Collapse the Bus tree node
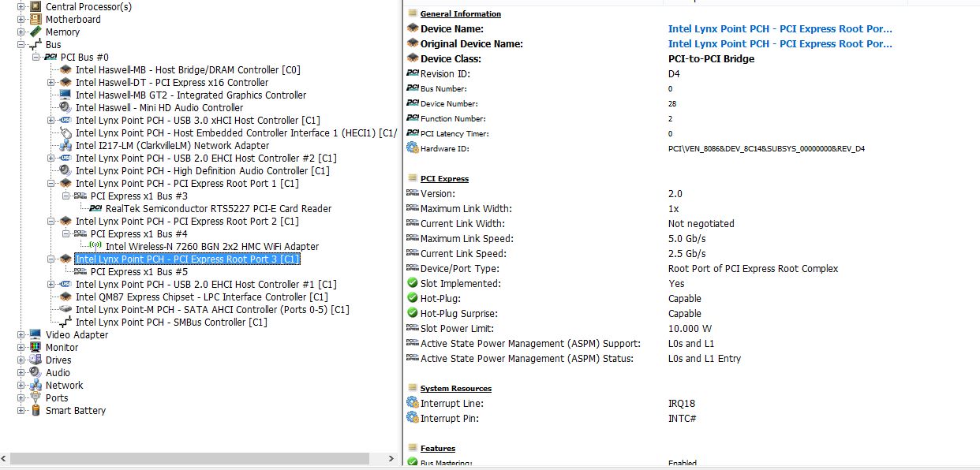 (x=21, y=44)
